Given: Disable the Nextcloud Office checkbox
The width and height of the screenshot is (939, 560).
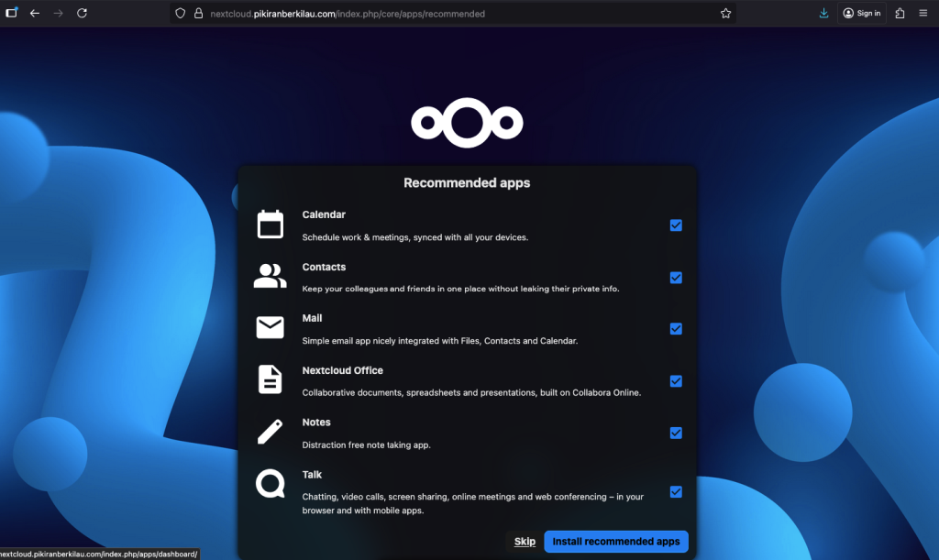Looking at the screenshot, I should (x=676, y=381).
